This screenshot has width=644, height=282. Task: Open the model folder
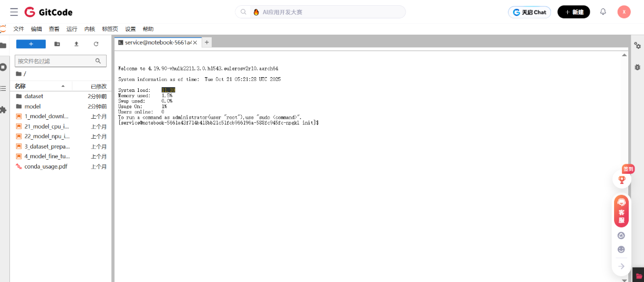(x=32, y=106)
